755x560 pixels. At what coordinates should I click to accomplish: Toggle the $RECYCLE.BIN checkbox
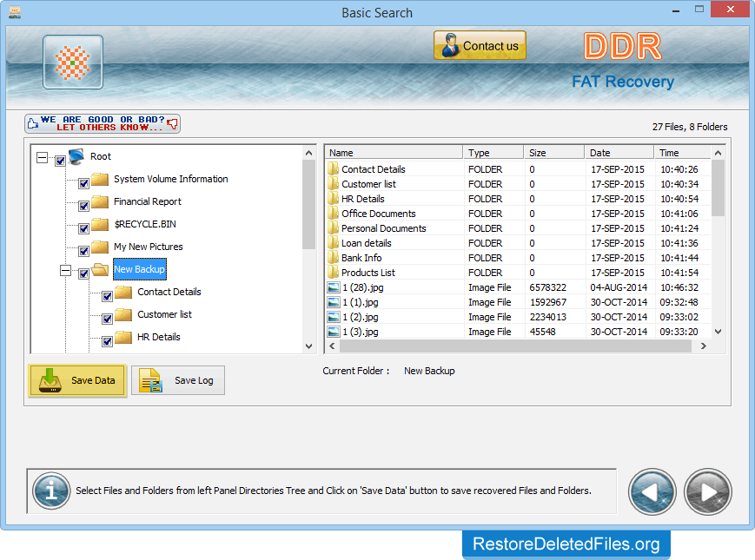83,228
